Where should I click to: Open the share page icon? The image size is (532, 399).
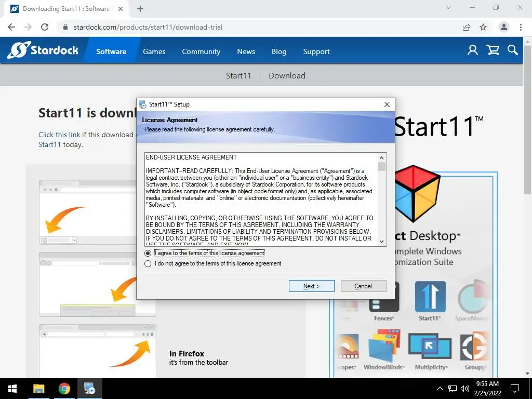[467, 27]
